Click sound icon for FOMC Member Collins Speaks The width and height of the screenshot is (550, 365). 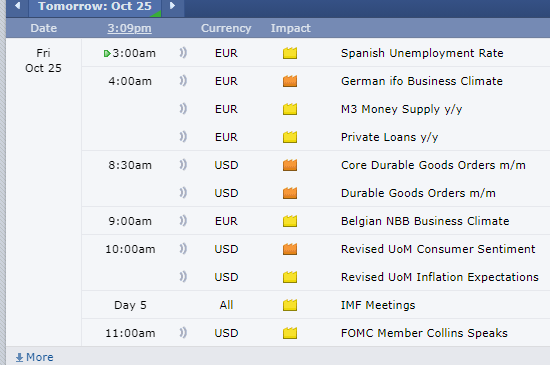(x=183, y=333)
